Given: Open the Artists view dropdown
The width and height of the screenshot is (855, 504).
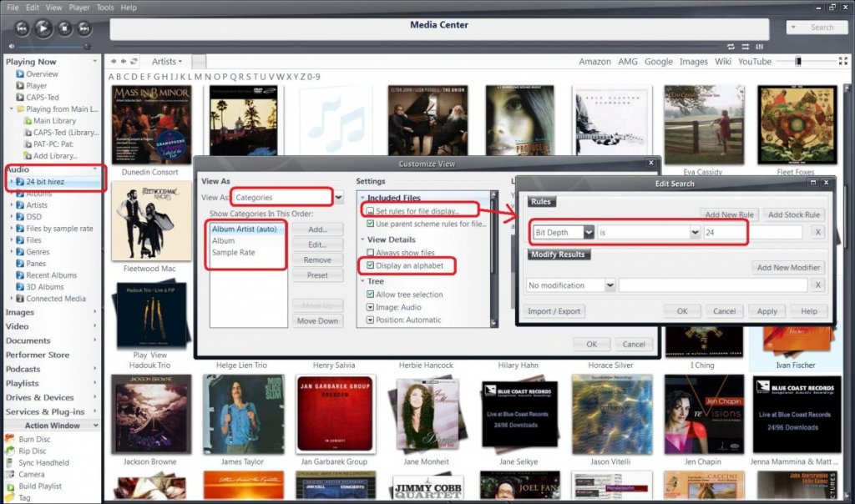Looking at the screenshot, I should pos(167,62).
